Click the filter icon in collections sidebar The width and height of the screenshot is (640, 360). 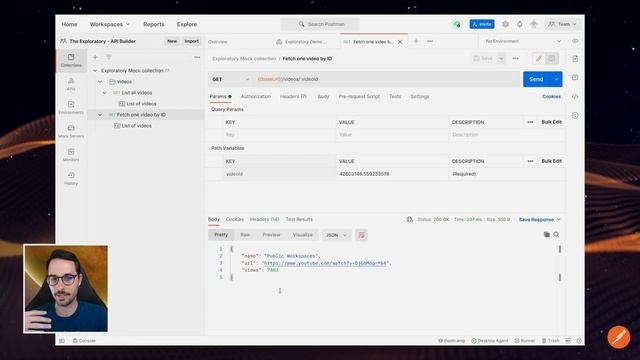point(109,57)
